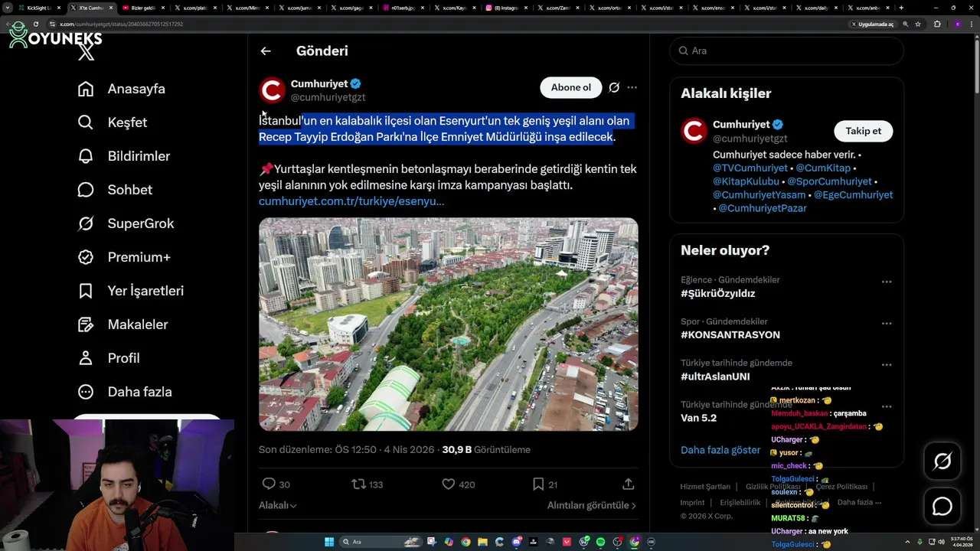The width and height of the screenshot is (980, 551).
Task: Focus the Ara search field
Action: [786, 51]
